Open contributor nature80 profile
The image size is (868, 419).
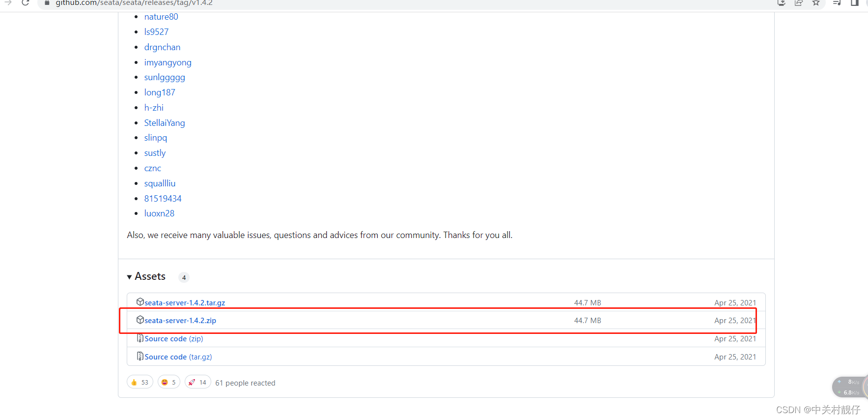click(161, 17)
